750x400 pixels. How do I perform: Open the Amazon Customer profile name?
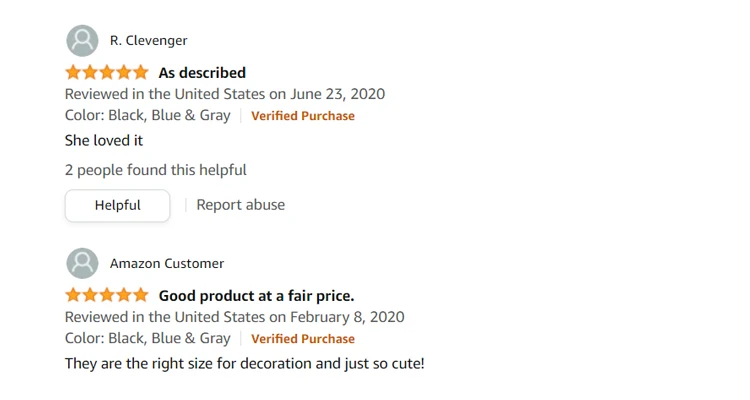[166, 264]
